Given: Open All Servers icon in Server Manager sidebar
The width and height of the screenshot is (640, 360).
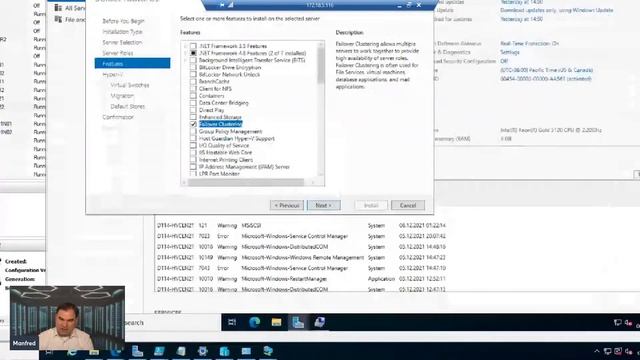Looking at the screenshot, I should click(58, 8).
